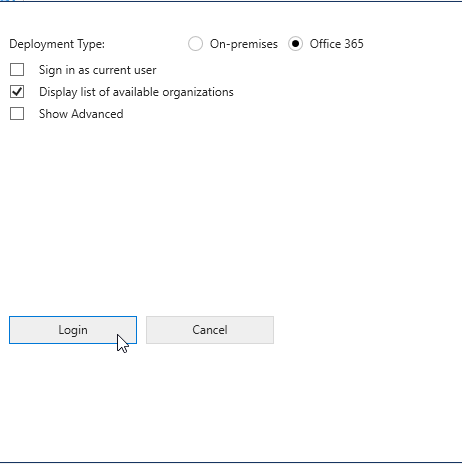This screenshot has height=464, width=462.
Task: Click the Deployment Type label
Action: pyautogui.click(x=57, y=44)
